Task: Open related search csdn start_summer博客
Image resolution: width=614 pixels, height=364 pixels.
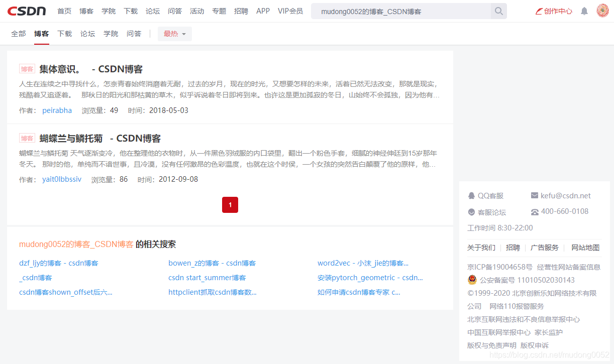Action: [x=207, y=278]
